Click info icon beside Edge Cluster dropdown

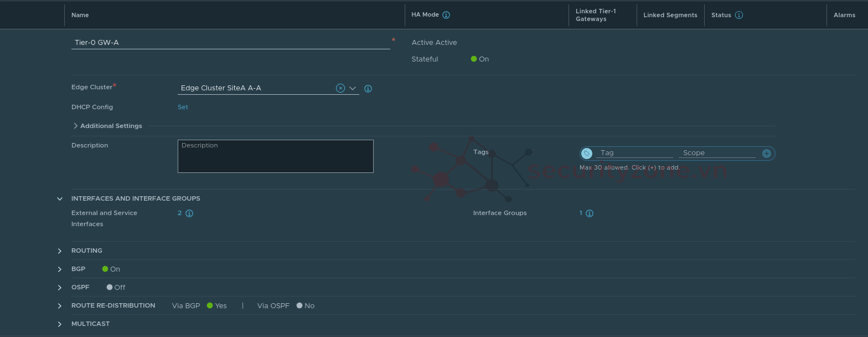coord(368,89)
